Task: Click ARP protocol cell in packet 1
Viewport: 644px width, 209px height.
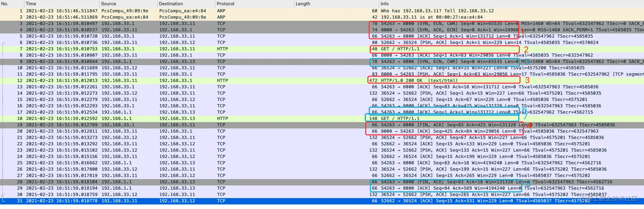Action: coord(221,11)
